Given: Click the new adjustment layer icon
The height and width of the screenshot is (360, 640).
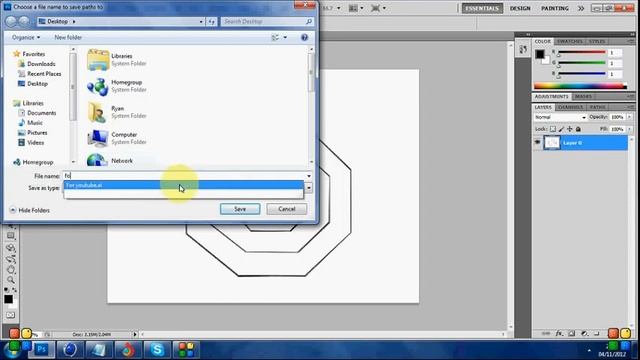Looking at the screenshot, I should pyautogui.click(x=584, y=333).
